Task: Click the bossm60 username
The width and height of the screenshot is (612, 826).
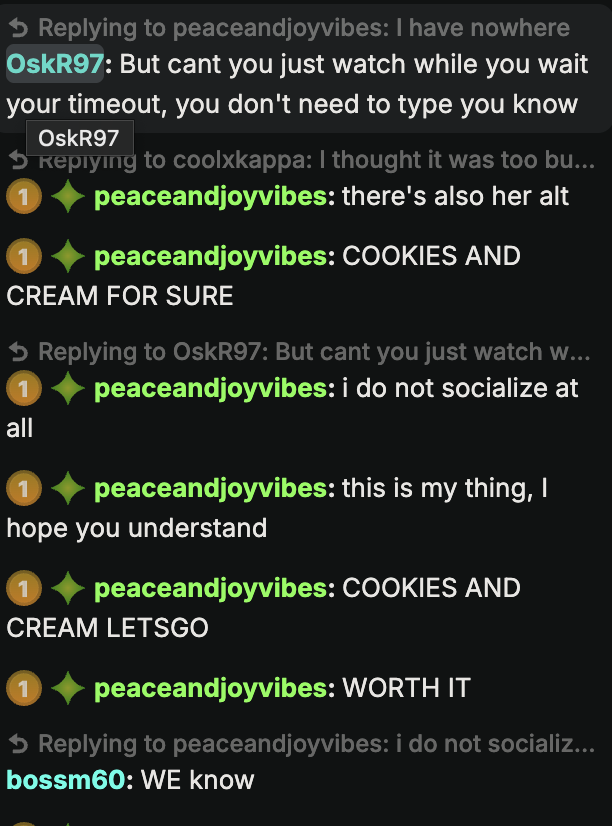Action: [x=66, y=780]
